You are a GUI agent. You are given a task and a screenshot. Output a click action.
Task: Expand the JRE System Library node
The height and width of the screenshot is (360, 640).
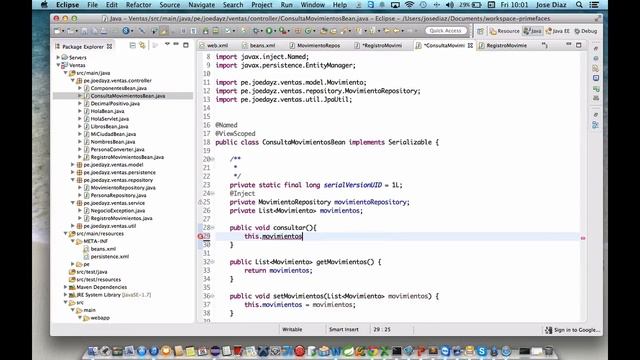(x=65, y=295)
